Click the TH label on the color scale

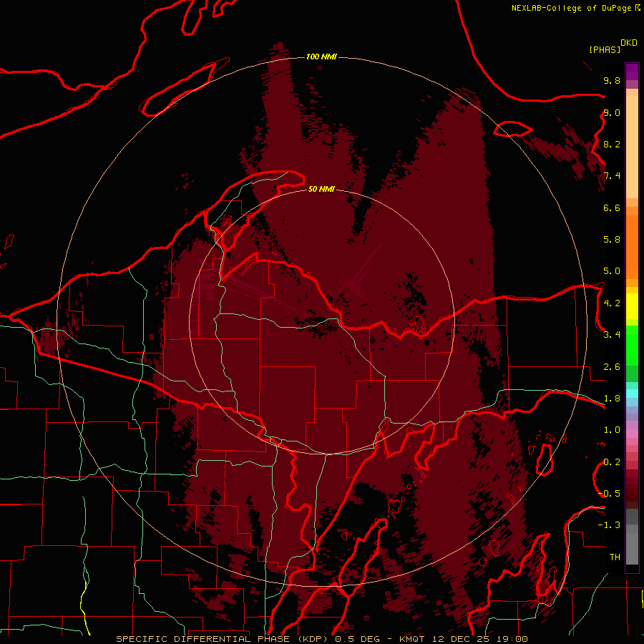(615, 557)
